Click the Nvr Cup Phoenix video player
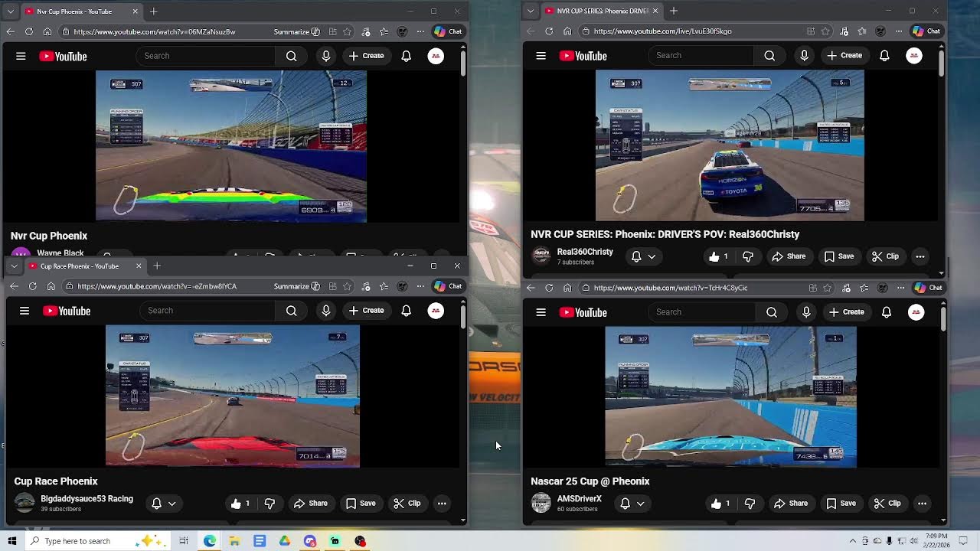This screenshot has width=980, height=551. (231, 146)
